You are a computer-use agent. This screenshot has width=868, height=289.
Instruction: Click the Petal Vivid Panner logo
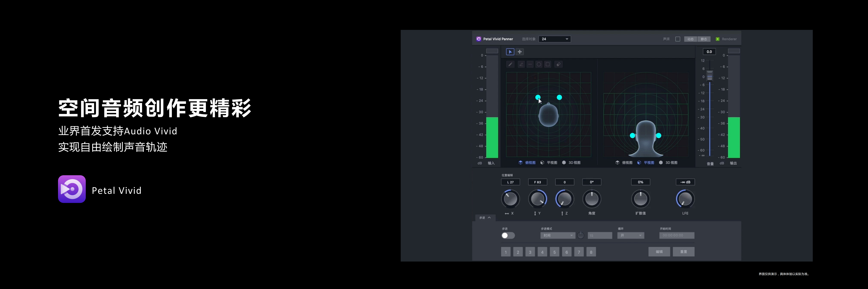click(478, 39)
